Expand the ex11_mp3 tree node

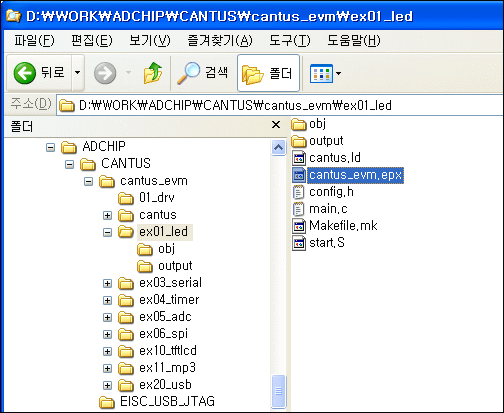click(x=107, y=368)
